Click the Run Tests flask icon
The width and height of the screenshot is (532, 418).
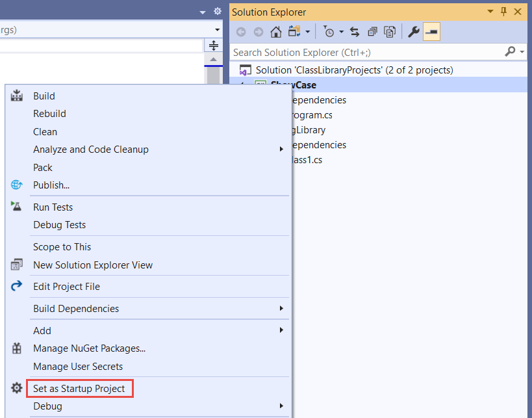click(x=16, y=207)
